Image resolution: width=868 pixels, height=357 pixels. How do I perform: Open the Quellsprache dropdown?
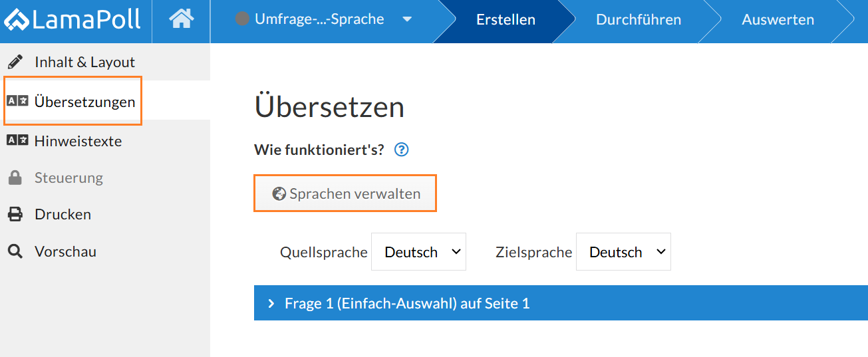[x=418, y=251]
